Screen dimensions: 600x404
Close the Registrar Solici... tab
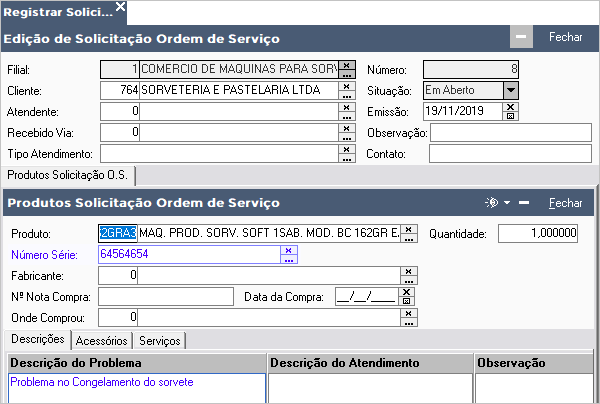121,7
